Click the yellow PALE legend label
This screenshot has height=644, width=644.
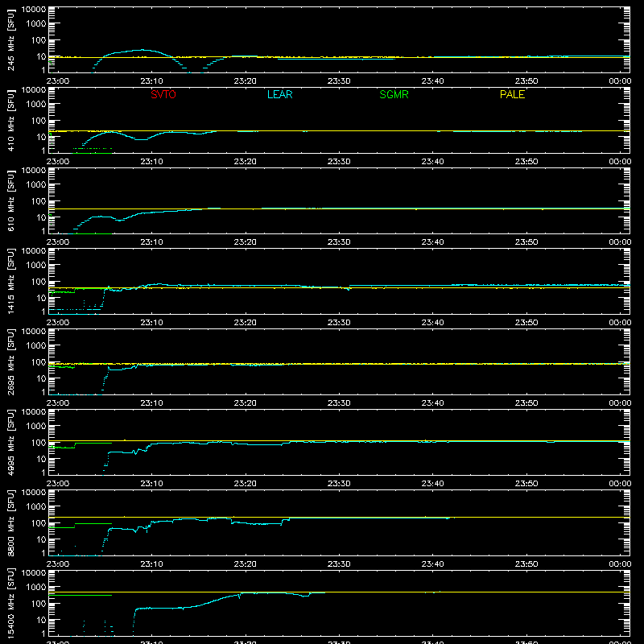pos(512,94)
